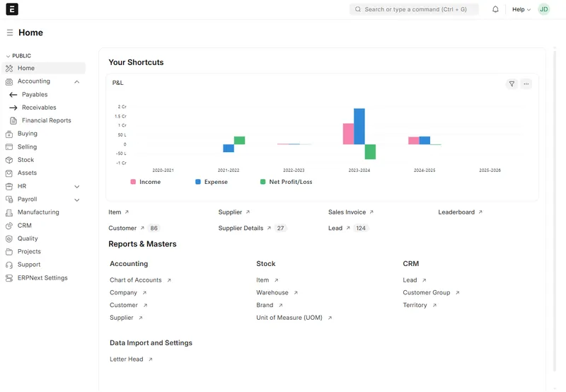Click the ERPNext Settings icon

[x=9, y=278]
